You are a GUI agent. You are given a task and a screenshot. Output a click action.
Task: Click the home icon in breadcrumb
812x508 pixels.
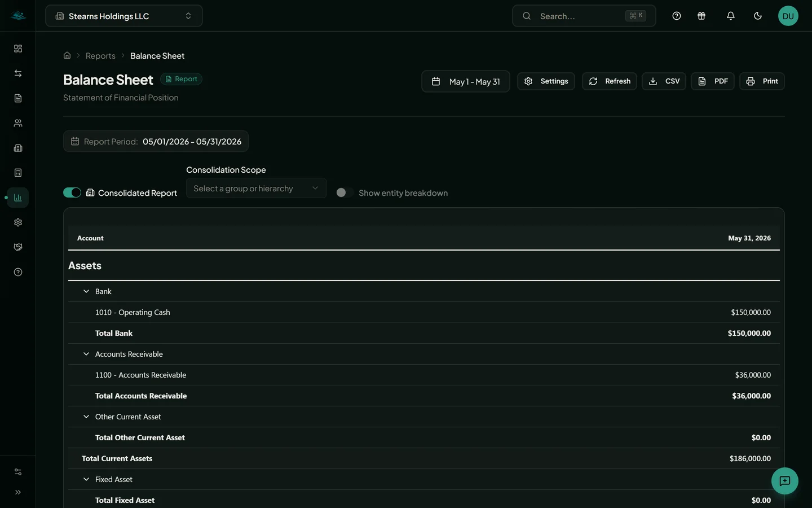(67, 55)
